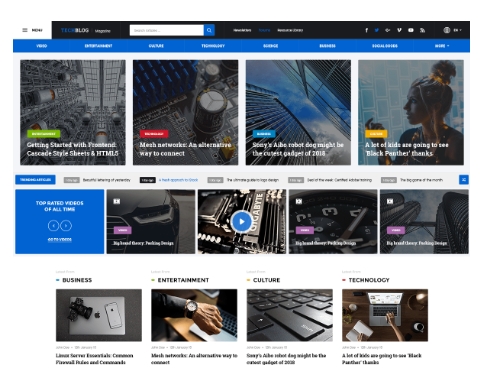Click previous arrow under Top Rated Videos
483x377 pixels.
[x=53, y=226]
